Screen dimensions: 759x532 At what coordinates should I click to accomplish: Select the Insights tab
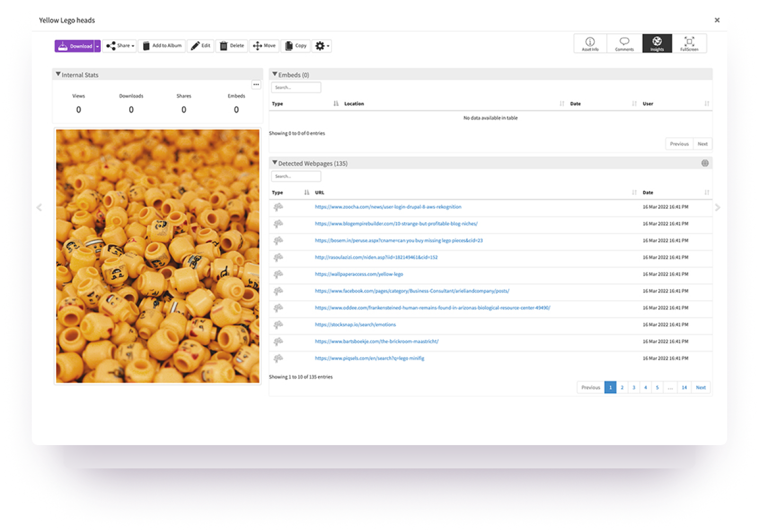tap(657, 43)
